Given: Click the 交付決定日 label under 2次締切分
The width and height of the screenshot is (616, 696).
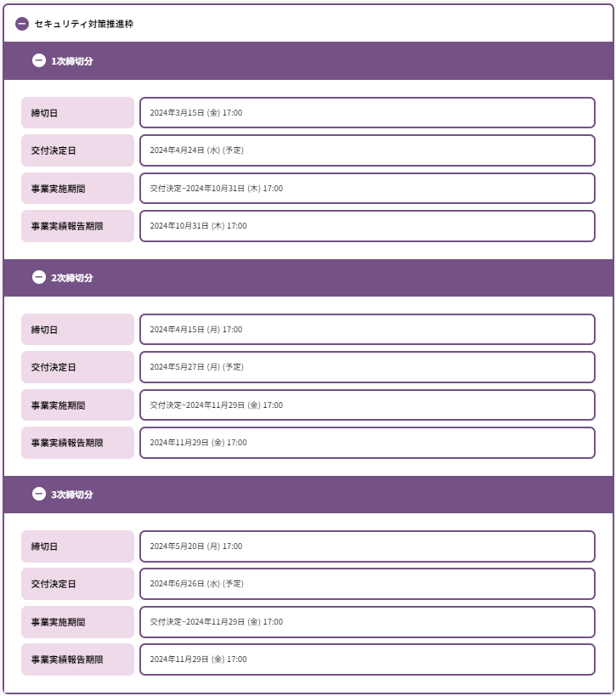Looking at the screenshot, I should pyautogui.click(x=77, y=367).
